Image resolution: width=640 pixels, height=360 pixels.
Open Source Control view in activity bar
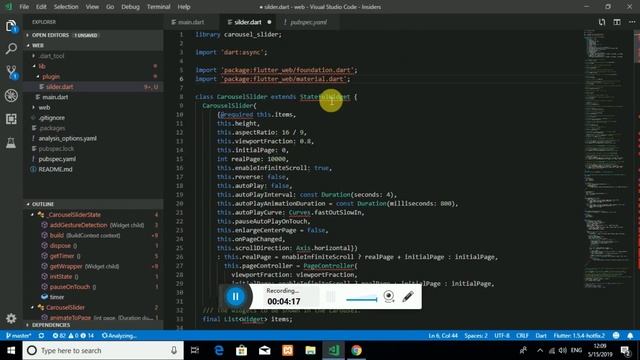pyautogui.click(x=11, y=72)
